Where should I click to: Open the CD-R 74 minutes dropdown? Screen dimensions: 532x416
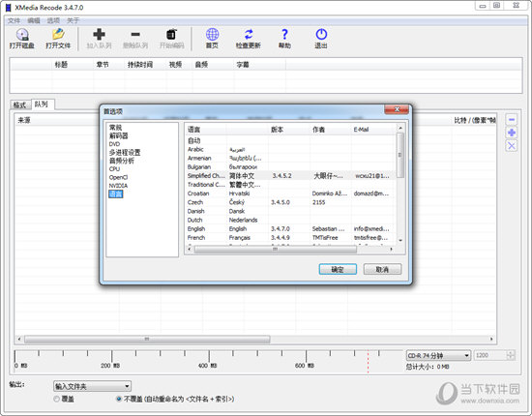tap(438, 356)
